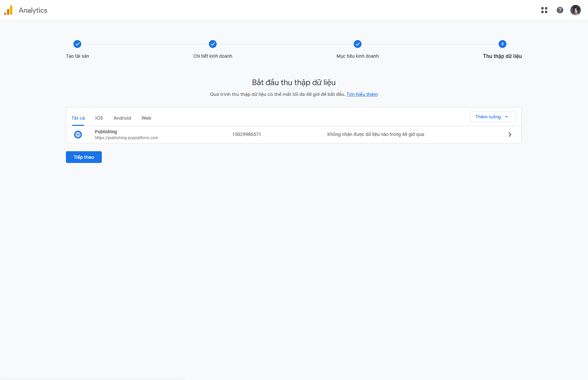Click the Mục tiêu kinh doanh step checkmark
The image size is (588, 380).
tap(358, 44)
